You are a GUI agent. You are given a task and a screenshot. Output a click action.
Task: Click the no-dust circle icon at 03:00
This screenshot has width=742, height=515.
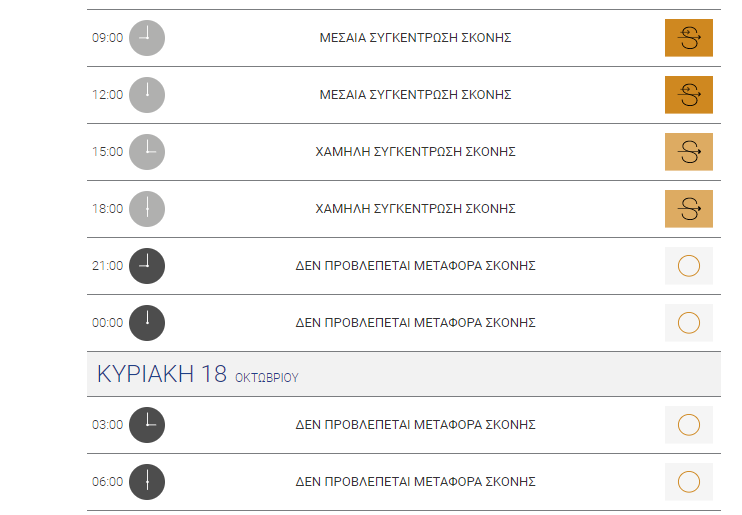click(689, 425)
